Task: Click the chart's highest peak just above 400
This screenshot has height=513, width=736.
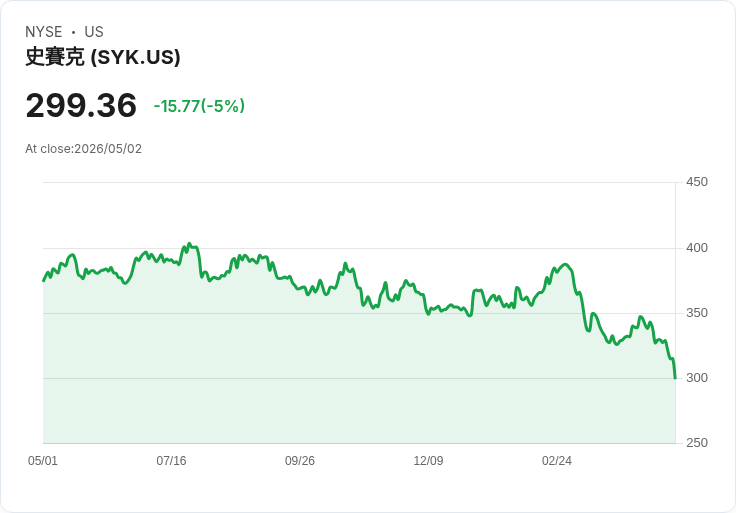Action: (189, 244)
